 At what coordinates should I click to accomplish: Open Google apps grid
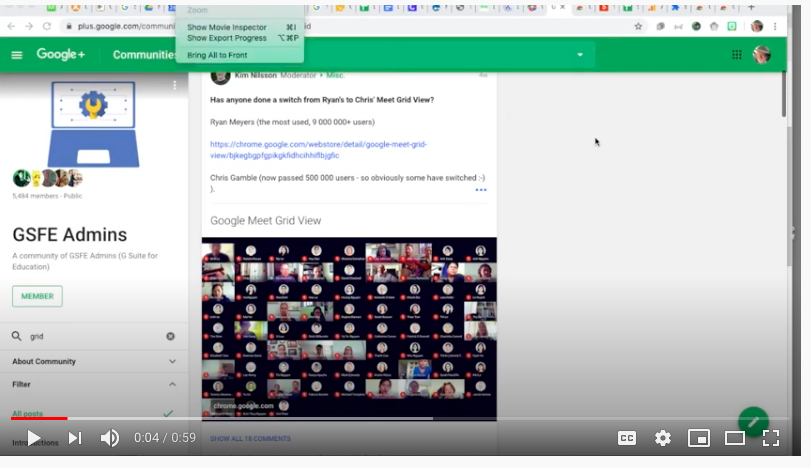click(737, 54)
